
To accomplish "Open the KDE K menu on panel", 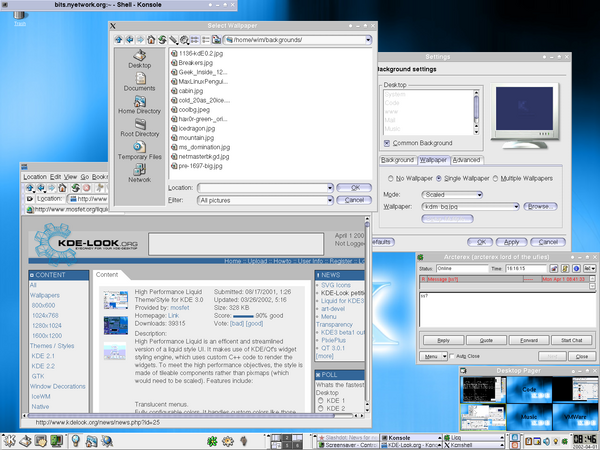I will point(11,440).
